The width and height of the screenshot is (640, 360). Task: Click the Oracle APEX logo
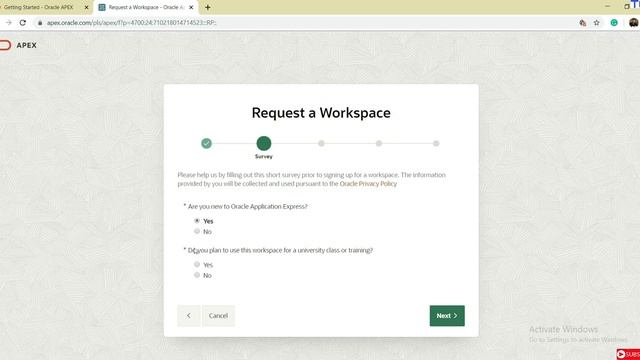18,45
